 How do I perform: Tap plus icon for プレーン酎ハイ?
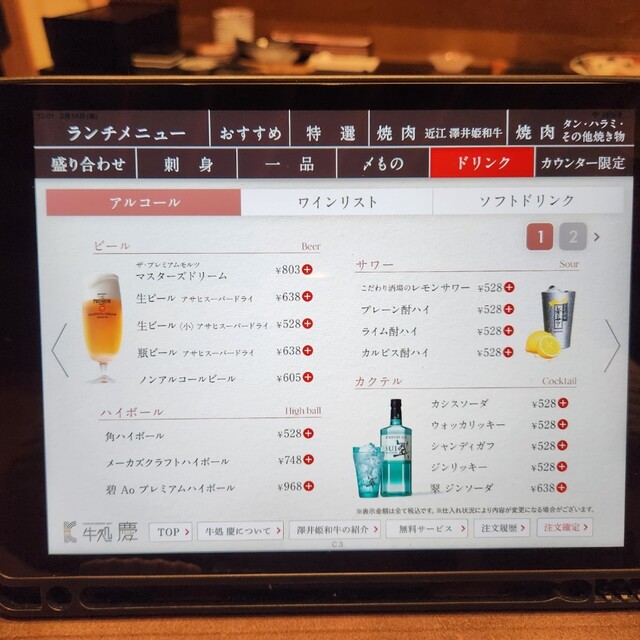[x=509, y=310]
